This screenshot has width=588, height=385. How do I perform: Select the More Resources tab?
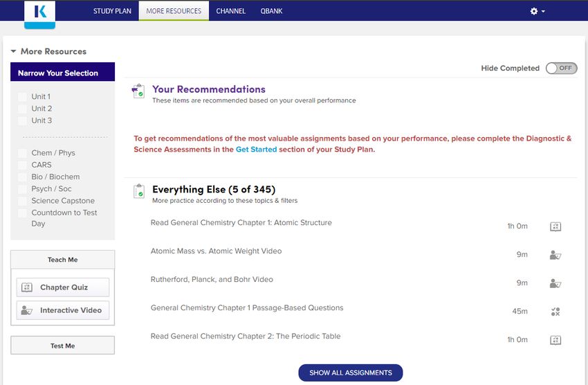[x=174, y=11]
